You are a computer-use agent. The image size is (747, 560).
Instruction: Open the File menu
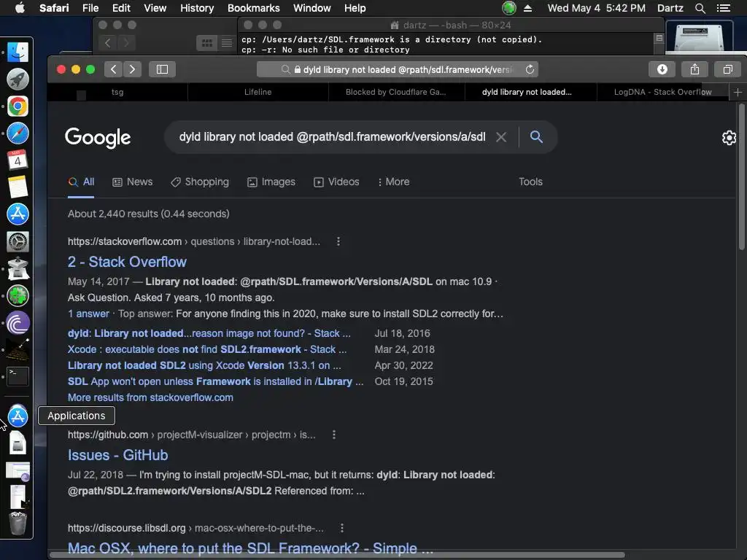point(90,8)
